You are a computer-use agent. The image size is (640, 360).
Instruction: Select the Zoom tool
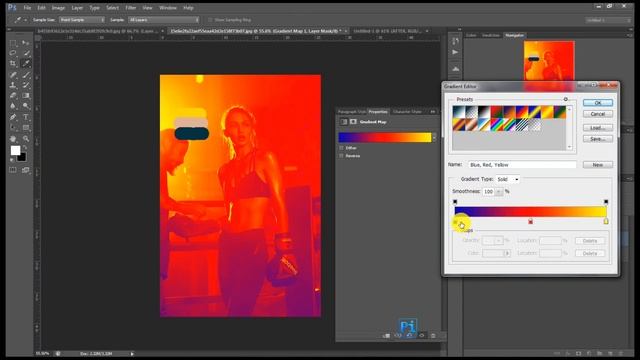pyautogui.click(x=26, y=139)
